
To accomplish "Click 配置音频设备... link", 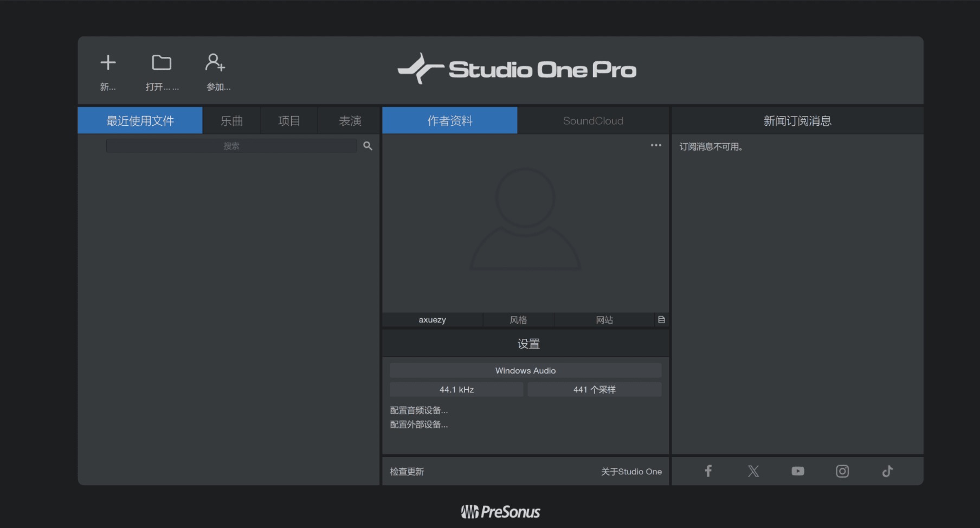I will pyautogui.click(x=419, y=410).
